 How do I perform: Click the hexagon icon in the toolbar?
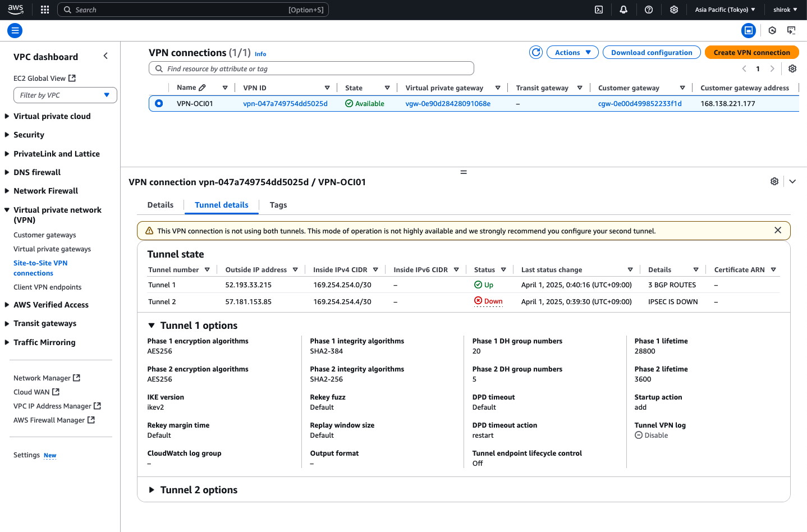pos(772,31)
